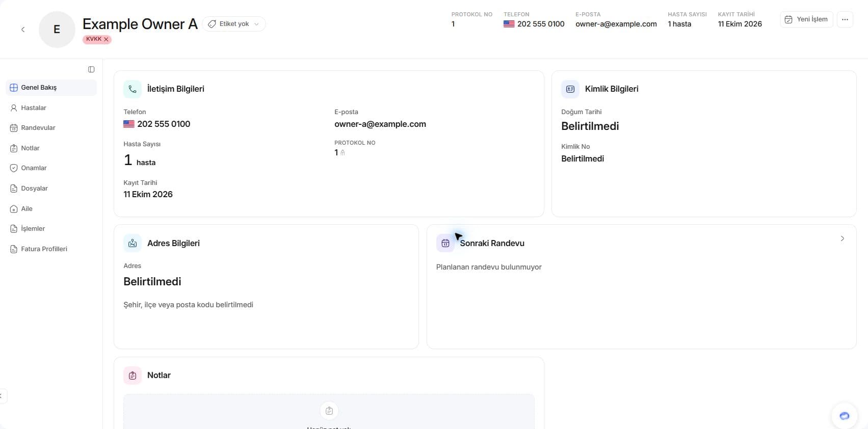868x429 pixels.
Task: Open the three-dots more options menu
Action: 845,19
